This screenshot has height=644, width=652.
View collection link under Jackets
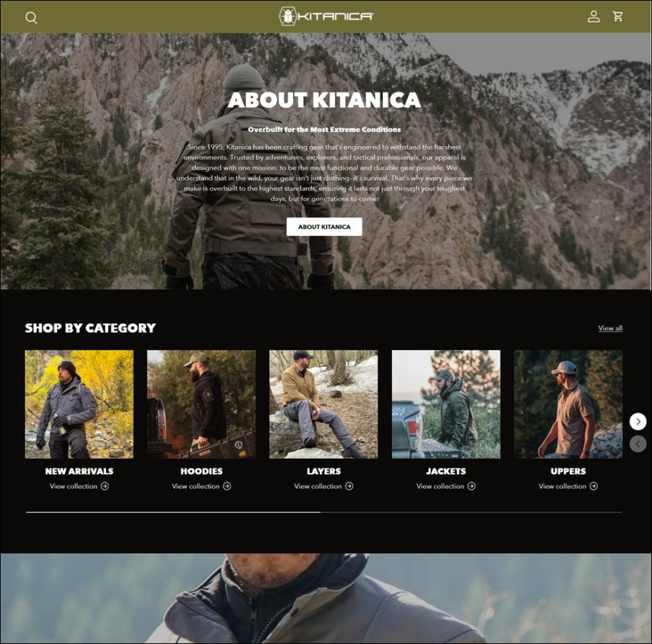pos(446,486)
